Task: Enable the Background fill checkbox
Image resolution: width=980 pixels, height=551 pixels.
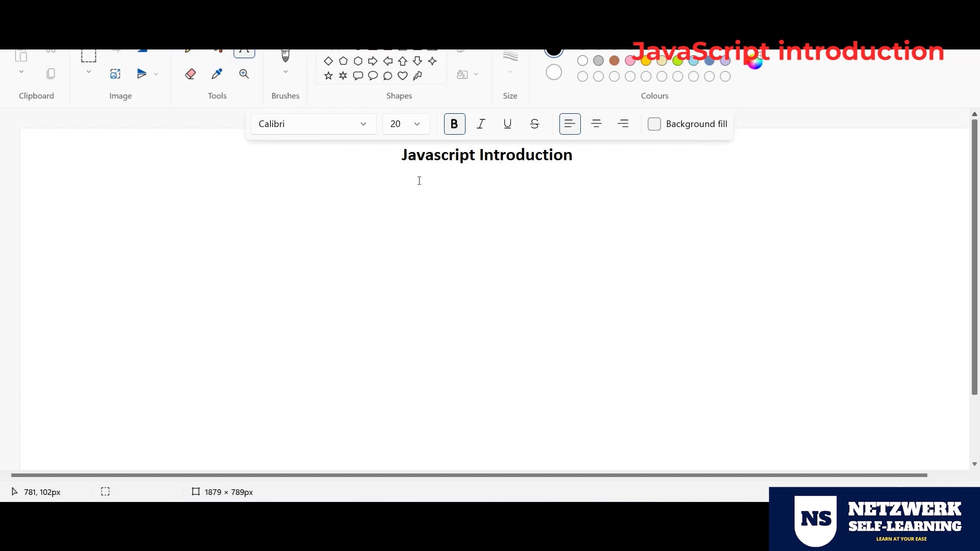Action: click(655, 124)
